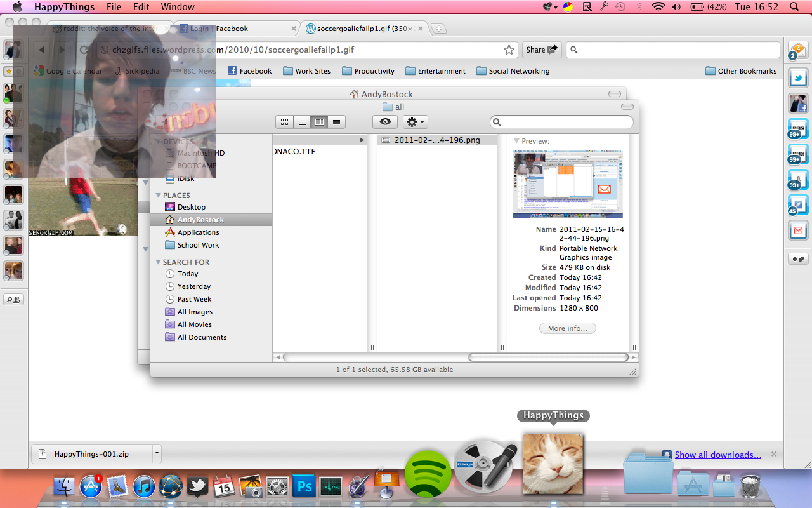
Task: Switch Finder to Cover Flow view
Action: [x=337, y=122]
